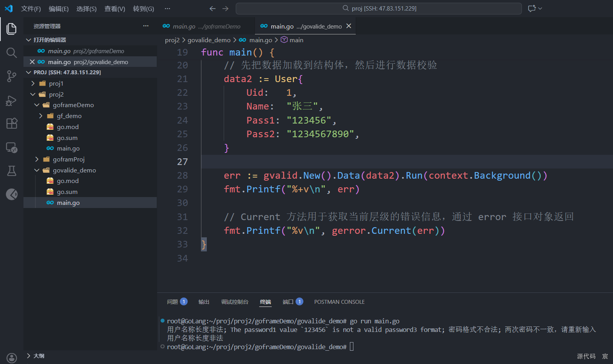613x364 pixels.
Task: Expand the 大纲 outline section
Action: [90, 356]
